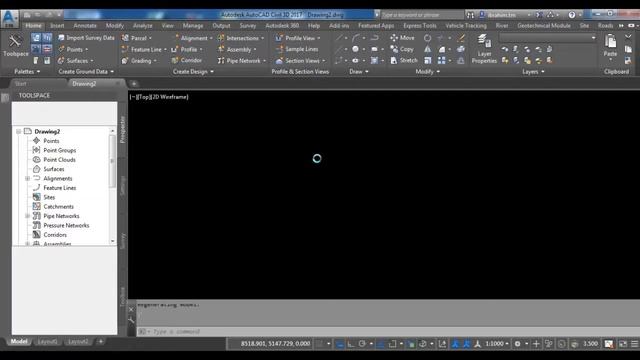Viewport: 640px width, 360px height.
Task: Click the Workspace Switching gear icon
Action: pos(517,344)
